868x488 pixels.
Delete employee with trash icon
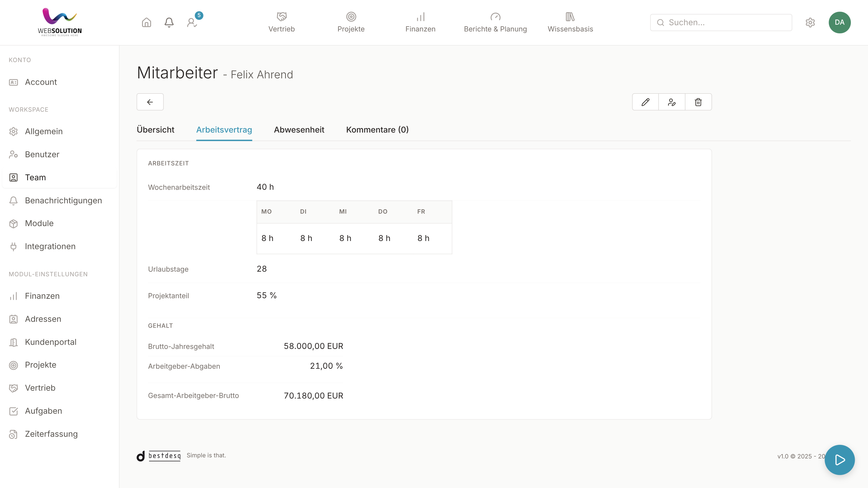pos(698,102)
